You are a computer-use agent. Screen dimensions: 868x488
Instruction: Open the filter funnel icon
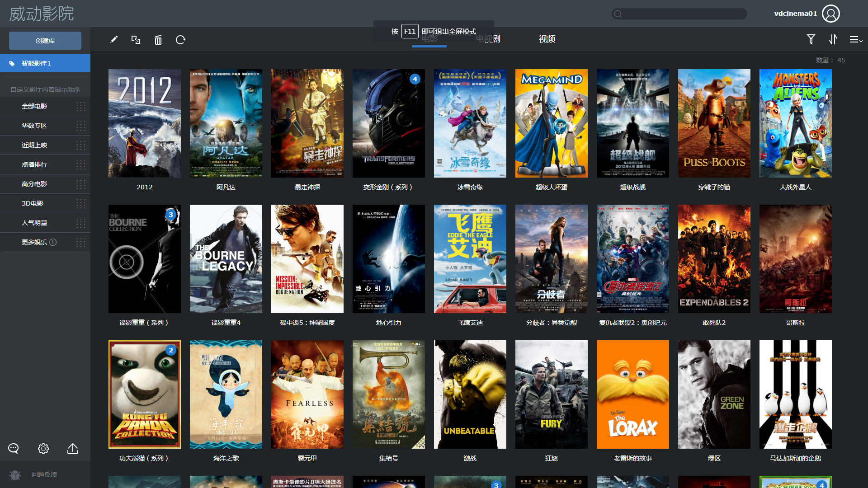coord(811,40)
